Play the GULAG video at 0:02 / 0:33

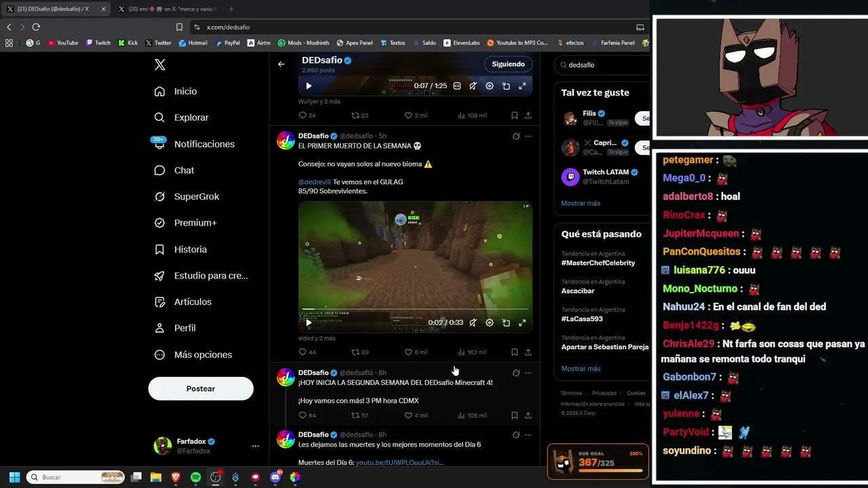pos(309,323)
